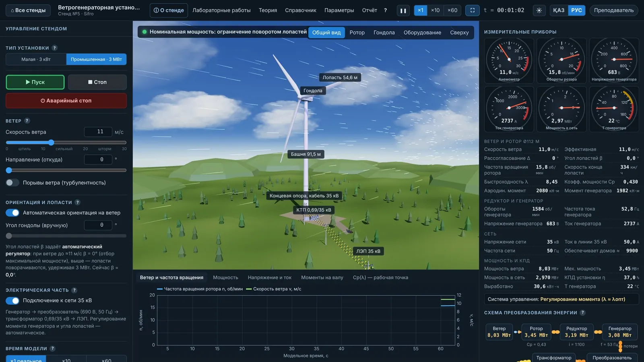Switch language to КАЗ

pos(559,10)
